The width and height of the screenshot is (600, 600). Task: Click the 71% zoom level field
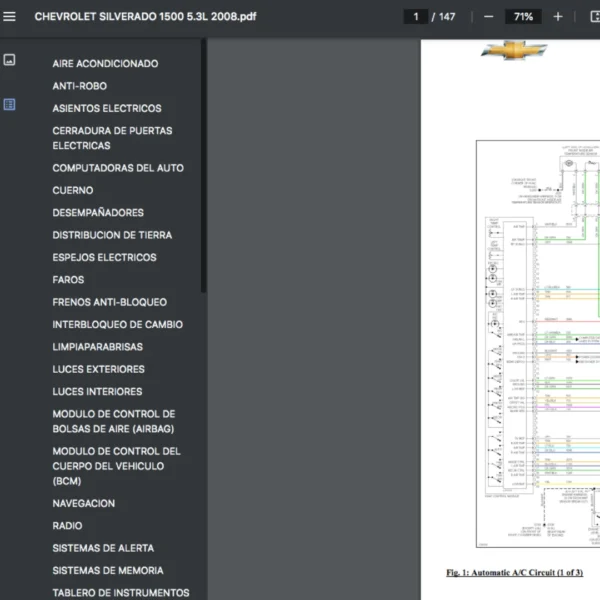point(523,16)
